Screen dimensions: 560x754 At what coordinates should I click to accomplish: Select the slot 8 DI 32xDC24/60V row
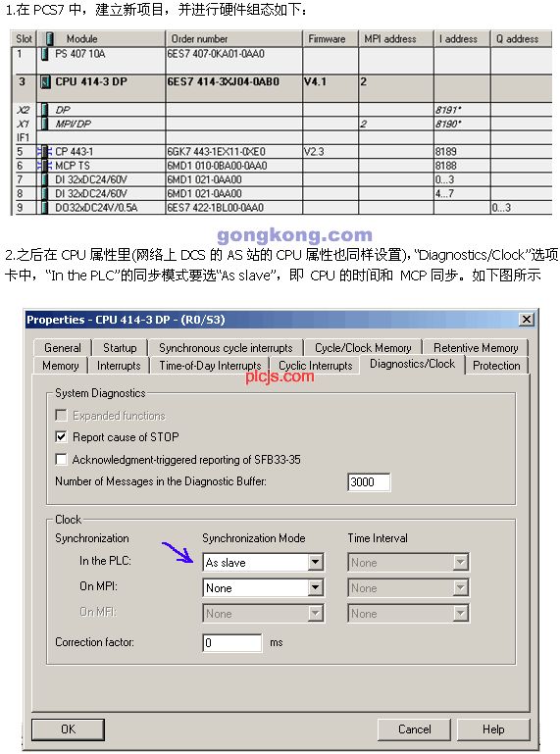pyautogui.click(x=281, y=194)
